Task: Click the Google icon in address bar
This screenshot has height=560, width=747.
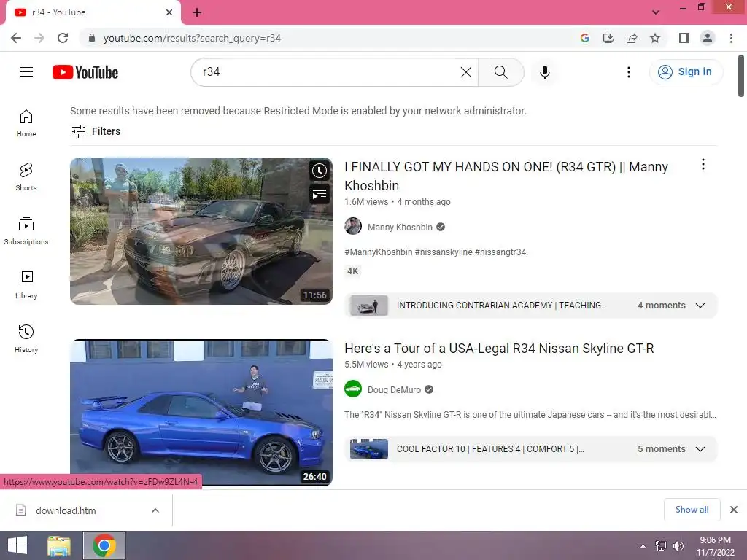Action: (x=585, y=38)
